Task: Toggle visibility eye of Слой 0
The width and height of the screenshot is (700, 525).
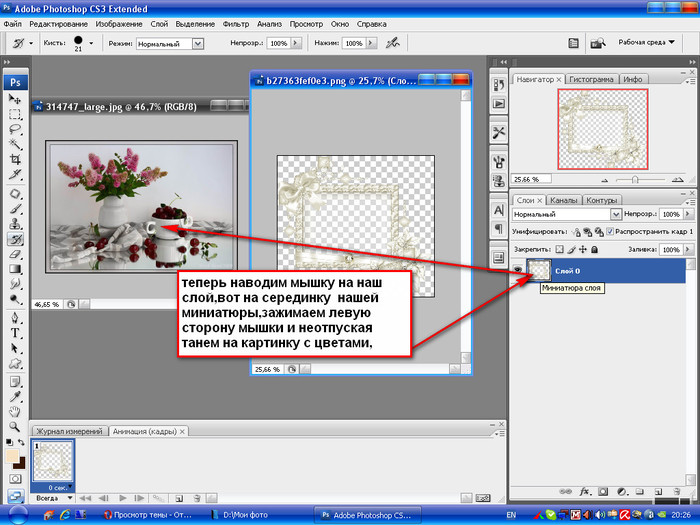Action: (x=517, y=269)
